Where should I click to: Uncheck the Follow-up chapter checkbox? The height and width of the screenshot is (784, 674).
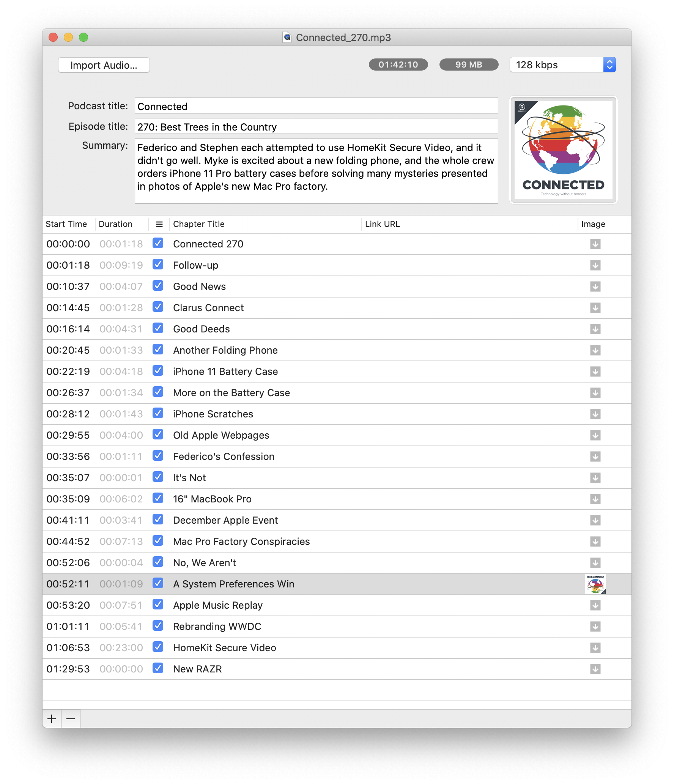point(158,264)
